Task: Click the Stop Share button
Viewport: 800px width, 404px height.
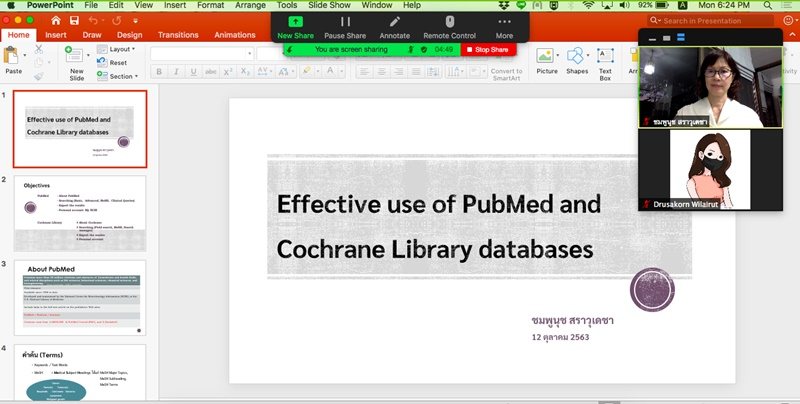Action: [x=488, y=48]
